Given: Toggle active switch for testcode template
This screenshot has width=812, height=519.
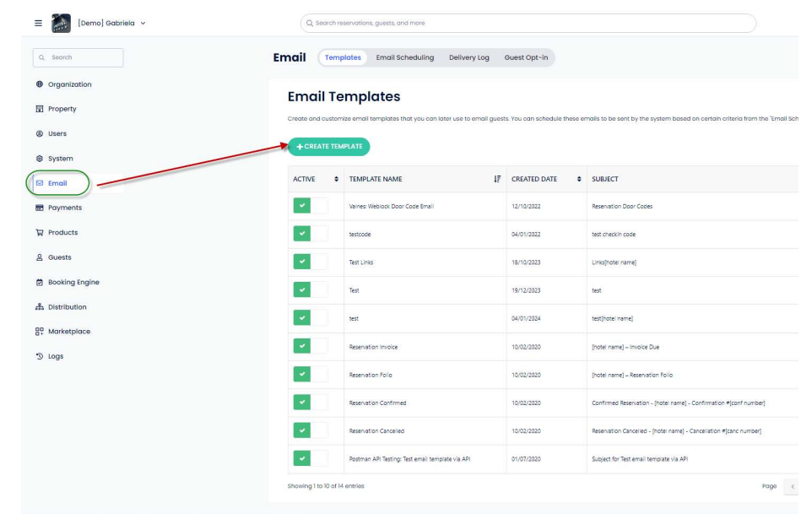Looking at the screenshot, I should click(310, 234).
